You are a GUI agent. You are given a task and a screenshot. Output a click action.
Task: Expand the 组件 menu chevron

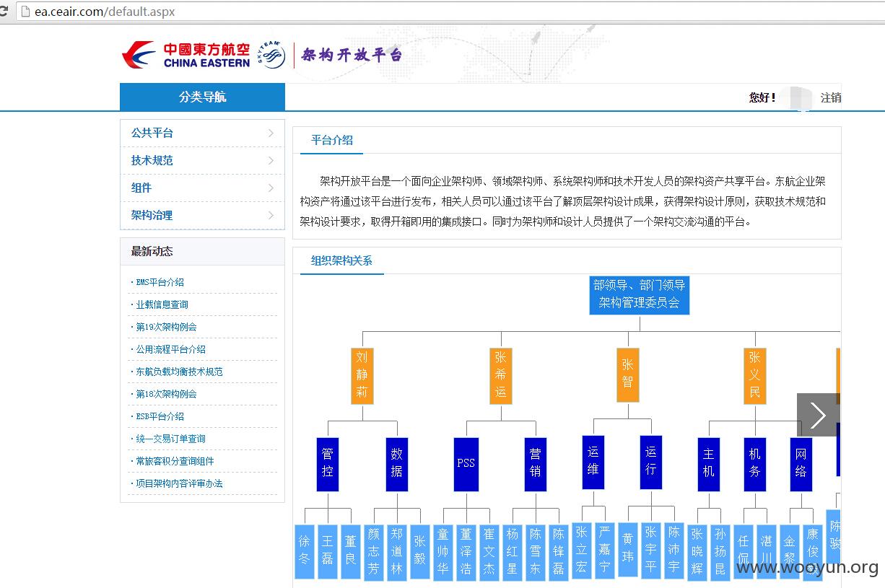point(271,188)
